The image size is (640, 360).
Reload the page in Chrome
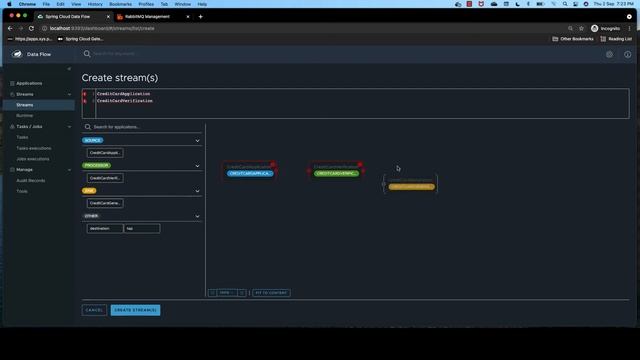[31, 28]
